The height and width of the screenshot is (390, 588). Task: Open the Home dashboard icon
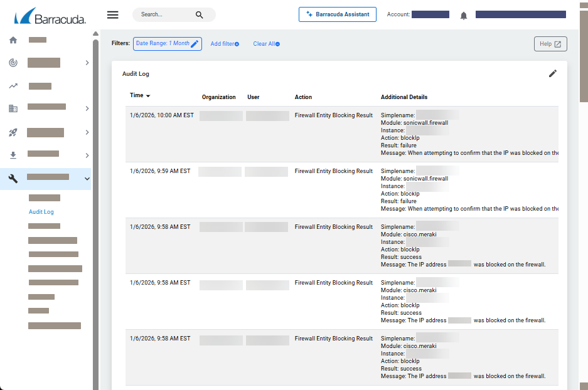(13, 39)
